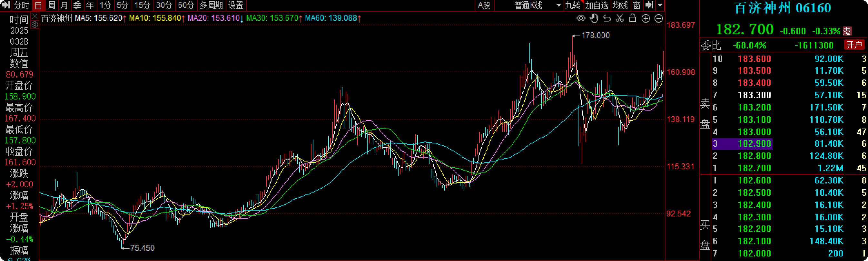
Task: Switch to the 月 monthly tab
Action: pos(64,5)
